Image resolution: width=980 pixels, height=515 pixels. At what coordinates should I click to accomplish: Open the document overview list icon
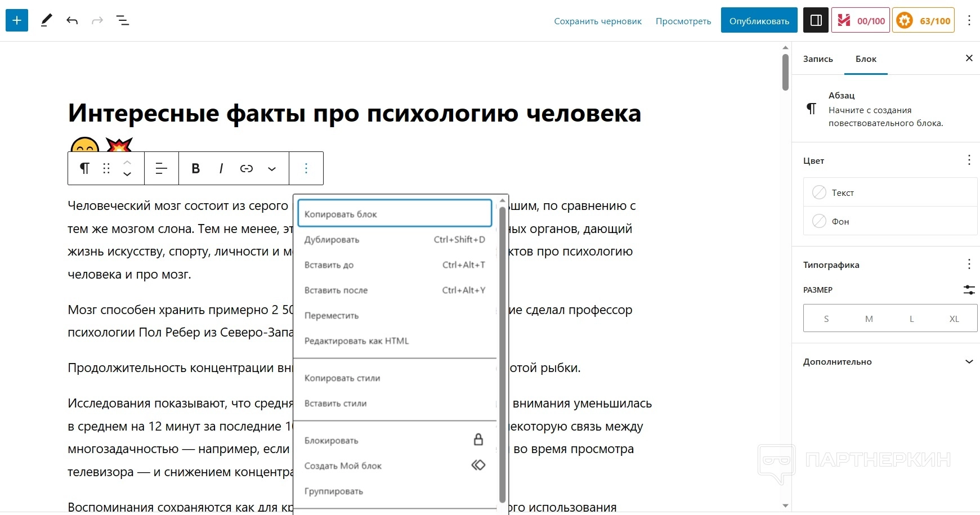coord(122,21)
